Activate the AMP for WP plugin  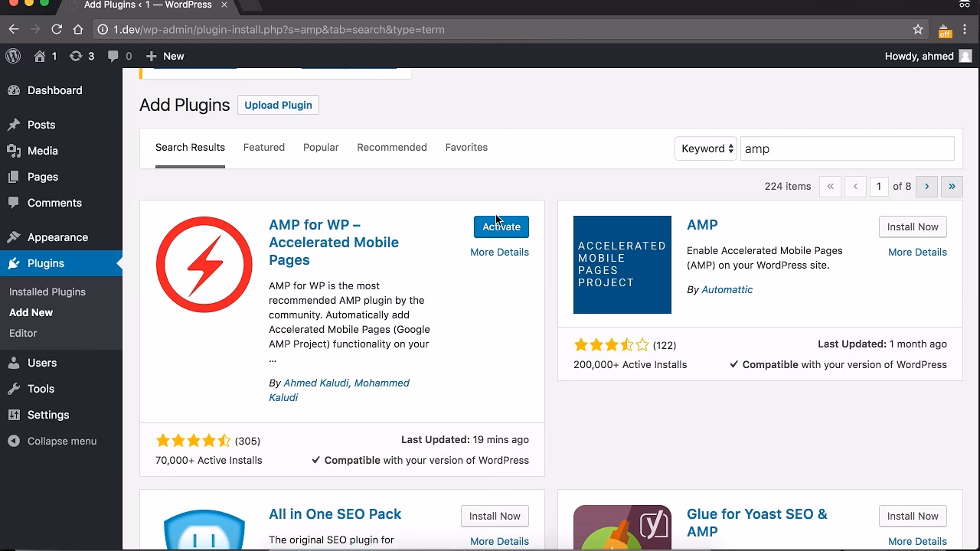(x=501, y=227)
